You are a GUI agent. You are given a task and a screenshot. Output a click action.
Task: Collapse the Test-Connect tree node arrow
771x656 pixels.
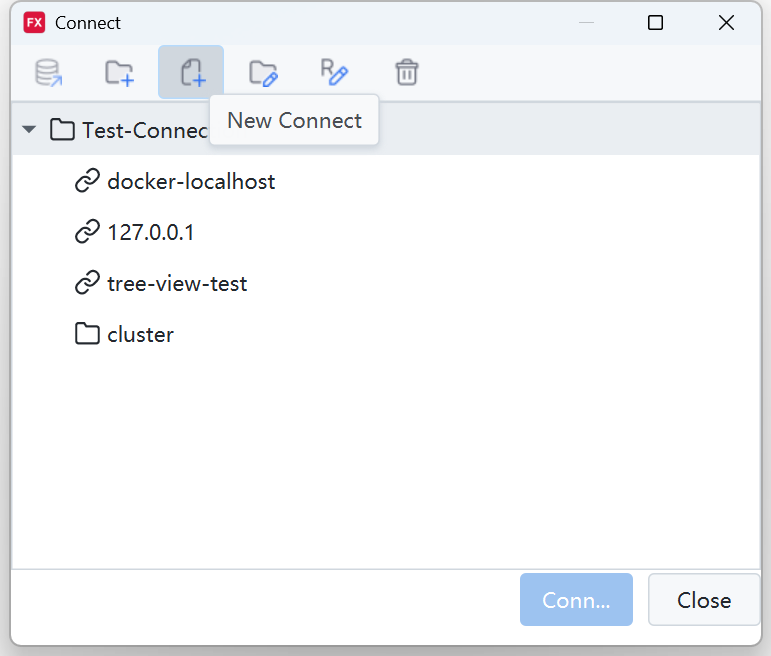click(x=29, y=130)
